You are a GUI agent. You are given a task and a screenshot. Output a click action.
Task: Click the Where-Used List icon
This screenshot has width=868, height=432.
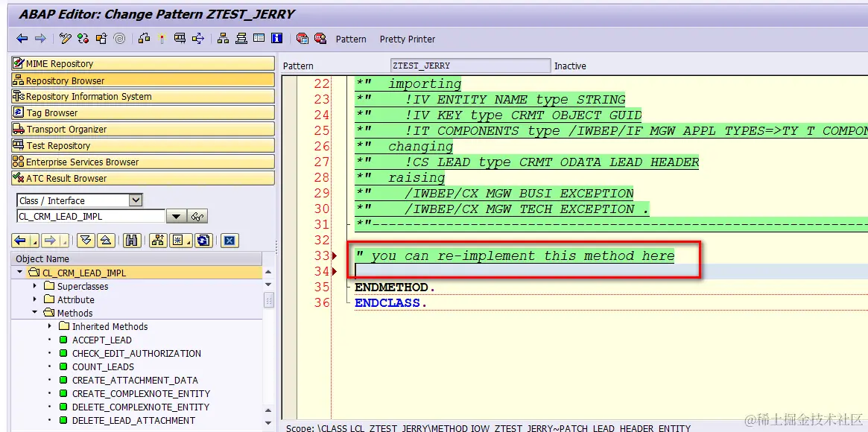pyautogui.click(x=197, y=38)
